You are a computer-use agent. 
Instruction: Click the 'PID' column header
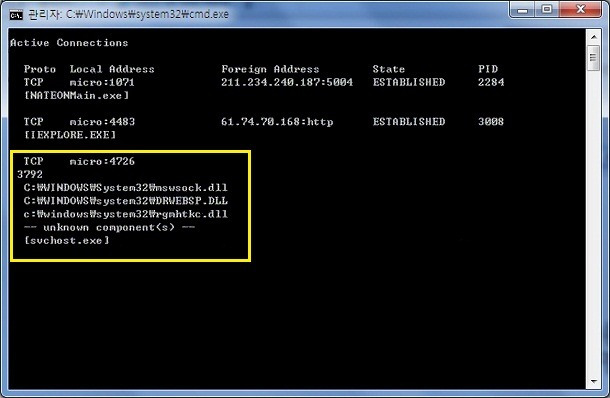(x=488, y=69)
